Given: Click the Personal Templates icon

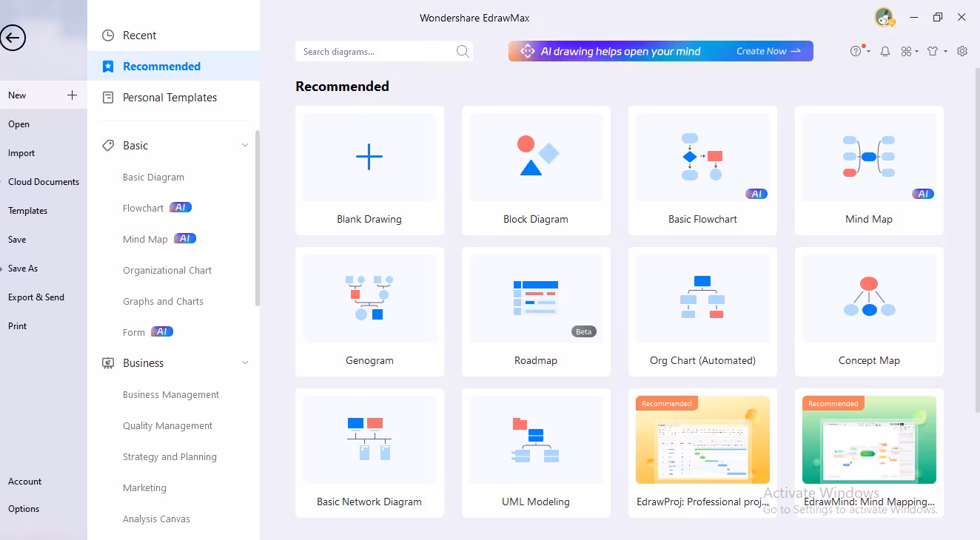Looking at the screenshot, I should pos(108,97).
